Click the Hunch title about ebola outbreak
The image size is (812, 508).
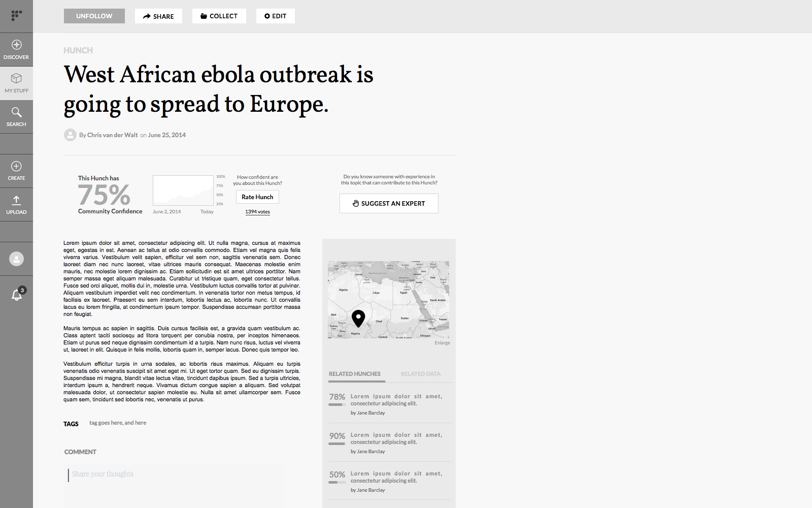click(x=218, y=89)
